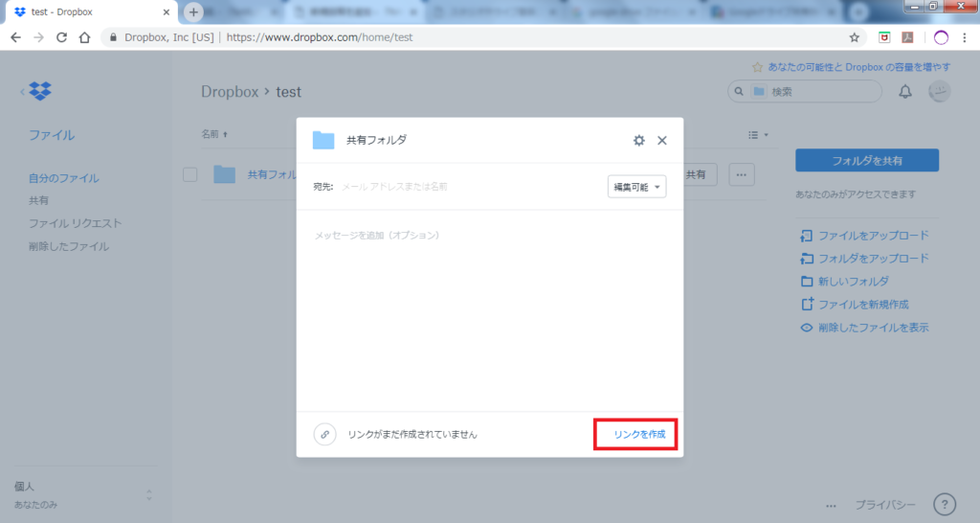Image resolution: width=980 pixels, height=523 pixels.
Task: Tick the 共有フォルダ row checkbox
Action: (x=190, y=174)
